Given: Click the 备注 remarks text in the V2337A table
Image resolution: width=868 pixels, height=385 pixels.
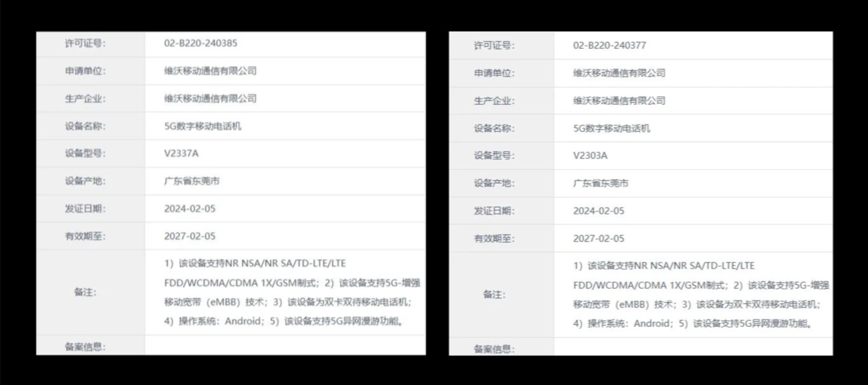Looking at the screenshot, I should [x=291, y=292].
